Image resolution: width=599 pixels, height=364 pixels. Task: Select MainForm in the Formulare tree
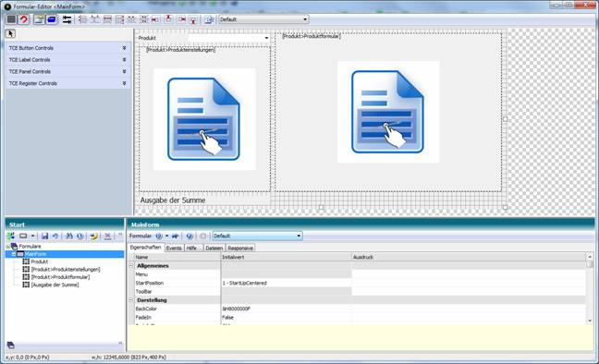coord(35,254)
